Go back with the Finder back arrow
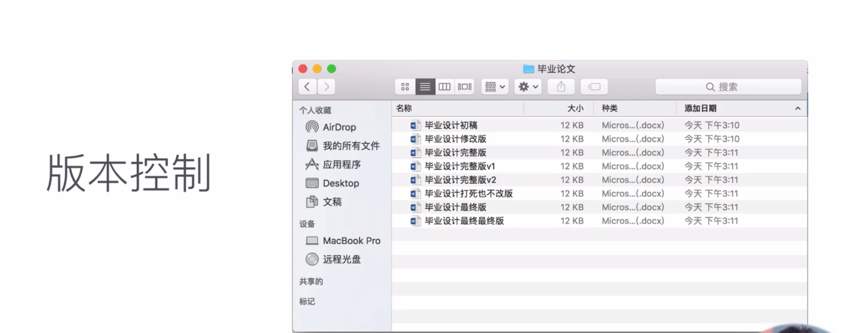This screenshot has height=333, width=868. [307, 86]
